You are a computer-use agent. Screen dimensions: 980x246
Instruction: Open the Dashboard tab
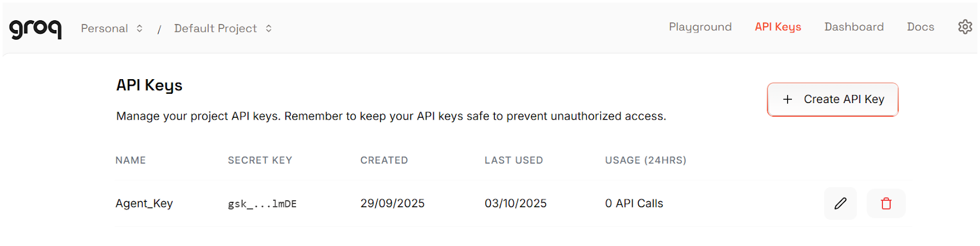pos(854,27)
